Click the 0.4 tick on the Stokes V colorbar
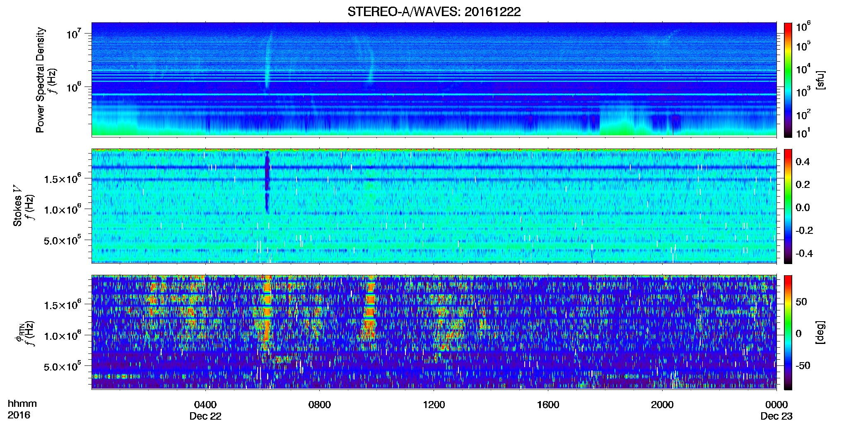This screenshot has height=447, width=868. (x=803, y=161)
